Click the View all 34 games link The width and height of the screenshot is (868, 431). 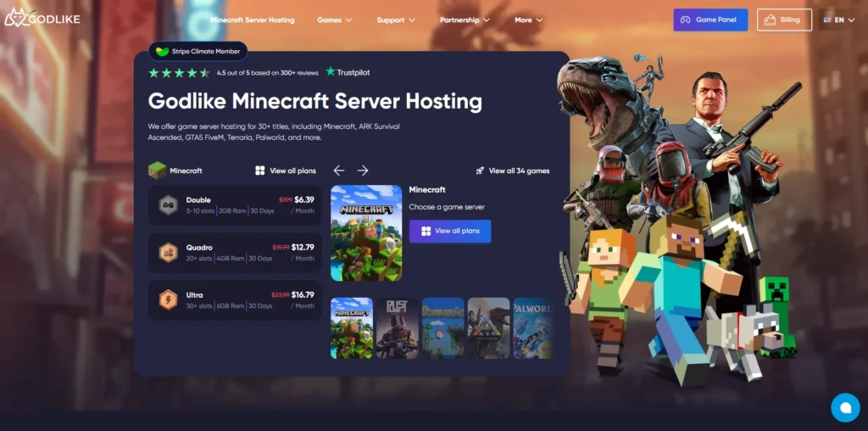click(x=513, y=171)
